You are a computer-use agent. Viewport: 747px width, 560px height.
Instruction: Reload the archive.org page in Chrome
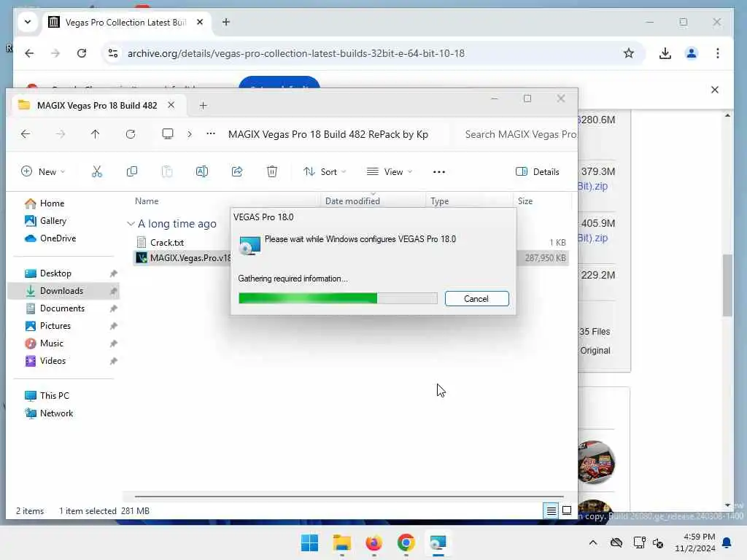pos(82,53)
